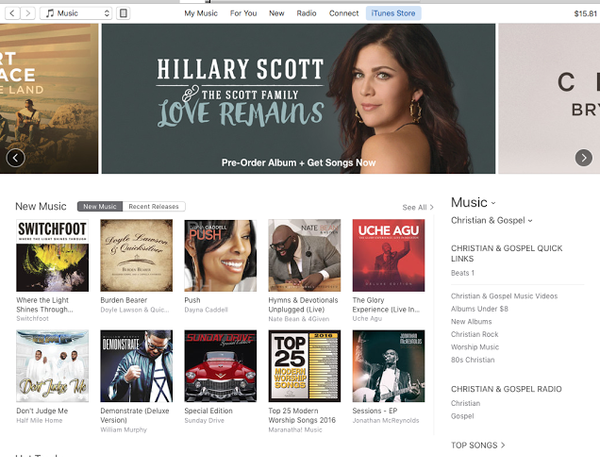Open the Albums Under $8 link
Image resolution: width=600 pixels, height=457 pixels.
pos(479,308)
